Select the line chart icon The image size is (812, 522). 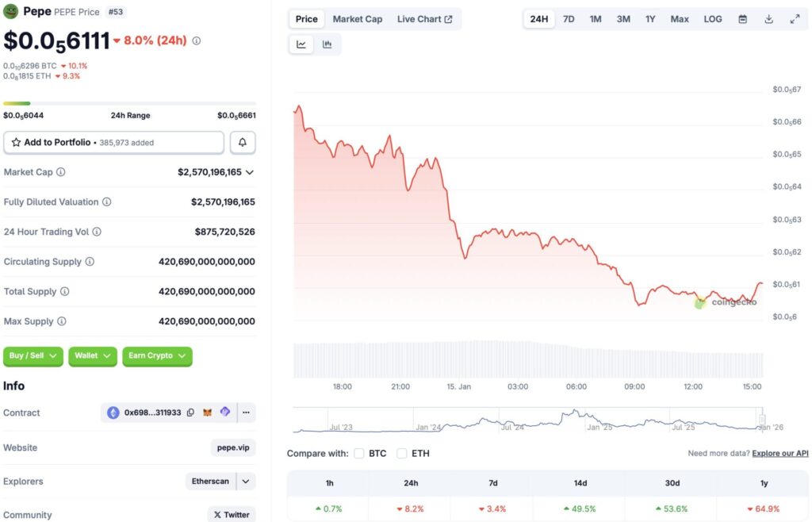point(301,44)
